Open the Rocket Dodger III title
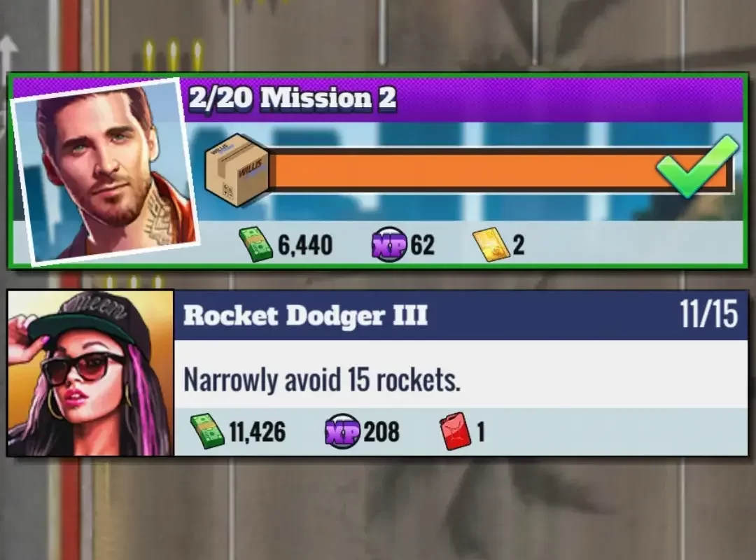 [305, 316]
